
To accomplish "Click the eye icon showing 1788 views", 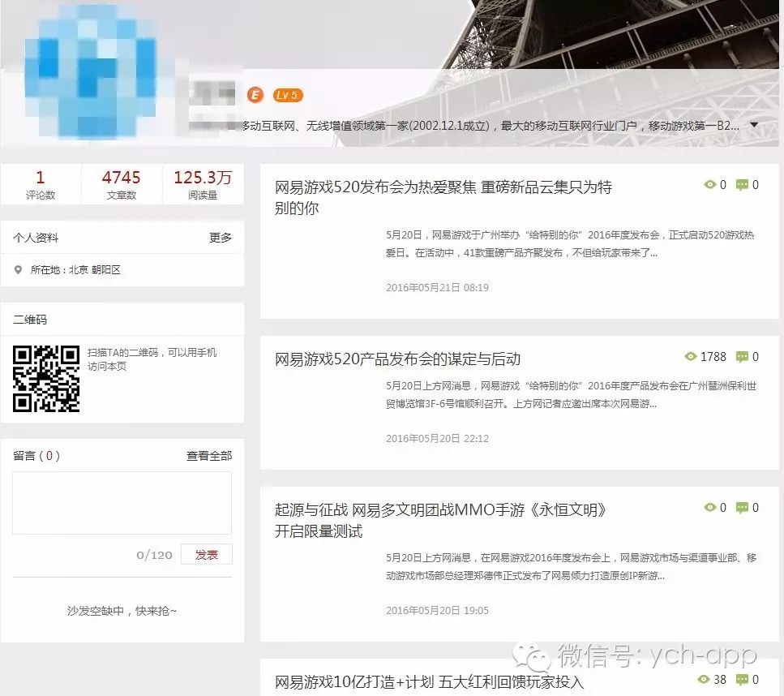I will [691, 357].
